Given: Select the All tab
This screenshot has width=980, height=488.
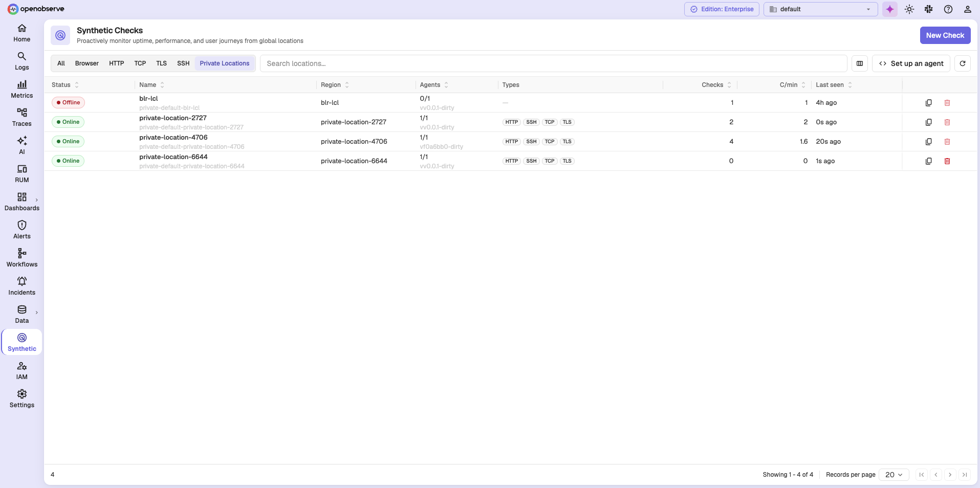Looking at the screenshot, I should (x=61, y=63).
